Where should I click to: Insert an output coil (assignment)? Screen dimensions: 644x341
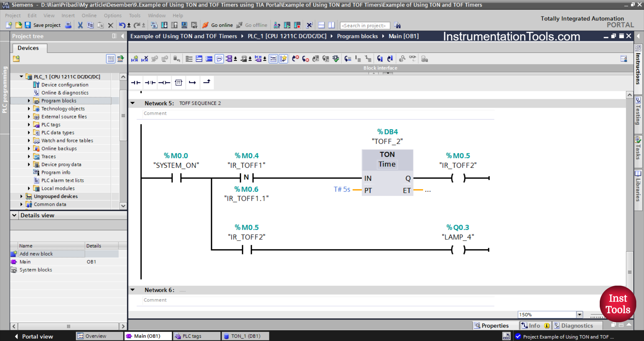pos(164,83)
